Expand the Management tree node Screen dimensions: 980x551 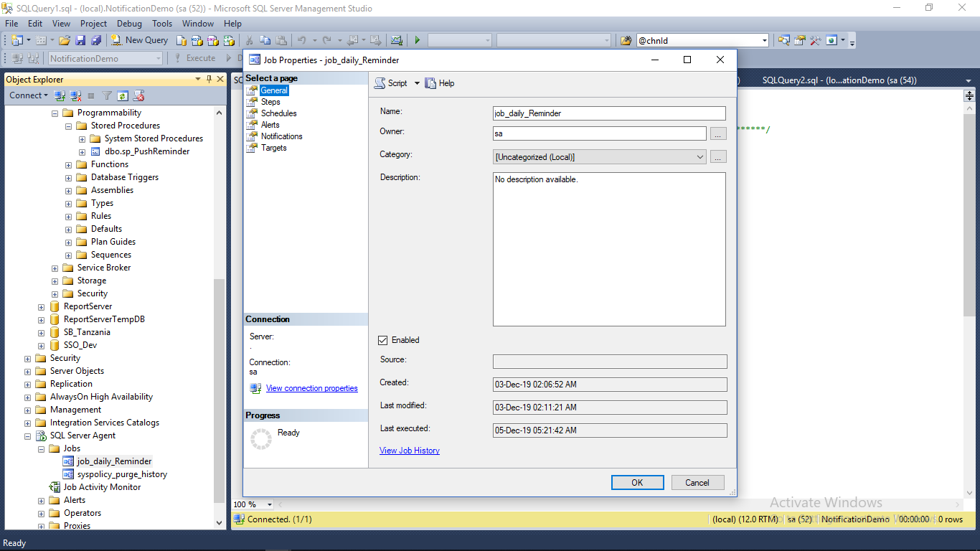(x=28, y=410)
